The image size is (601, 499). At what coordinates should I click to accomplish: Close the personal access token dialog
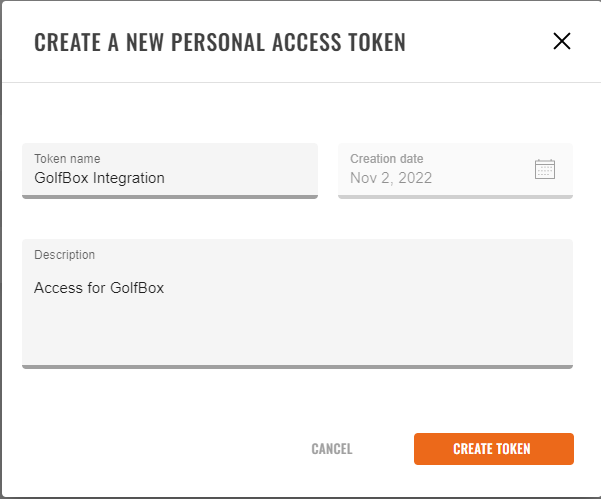point(561,41)
